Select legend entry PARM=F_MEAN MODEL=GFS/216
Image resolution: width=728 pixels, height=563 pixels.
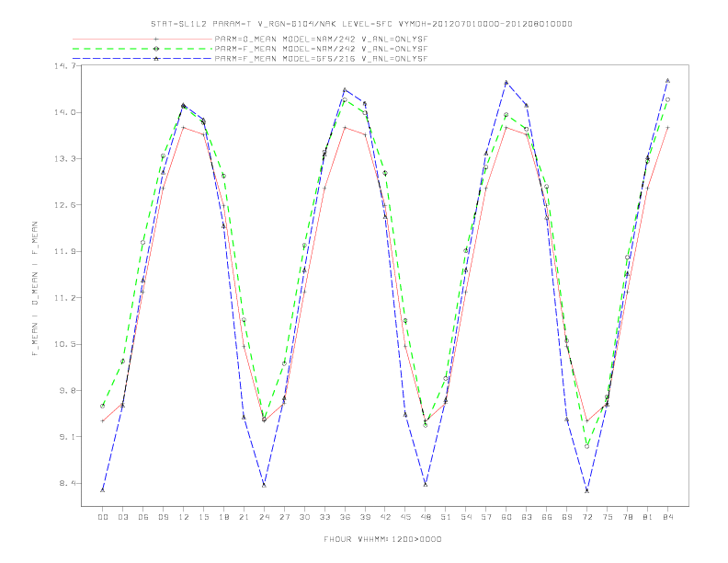click(321, 59)
